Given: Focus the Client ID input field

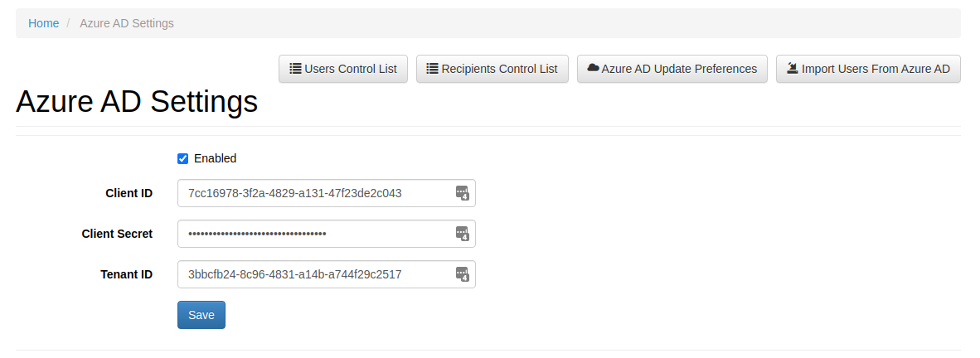Looking at the screenshot, I should tap(326, 193).
